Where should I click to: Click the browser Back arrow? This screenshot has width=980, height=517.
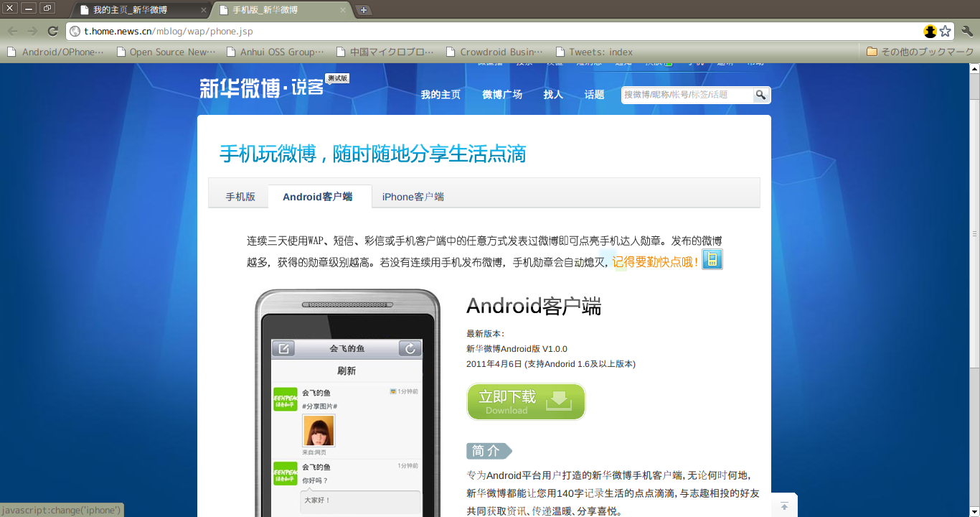[x=13, y=31]
